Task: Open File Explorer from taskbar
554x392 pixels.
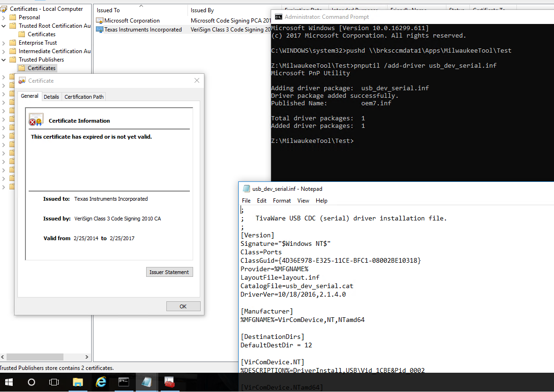Action: click(78, 382)
